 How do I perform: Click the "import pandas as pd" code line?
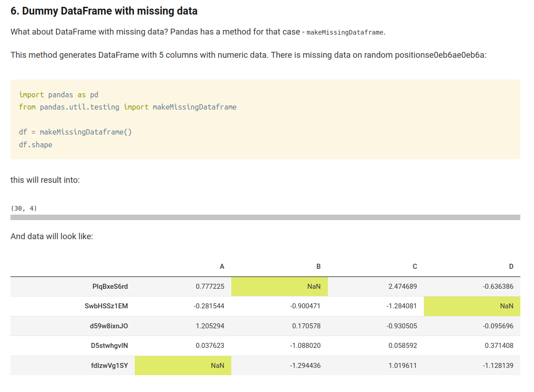click(59, 95)
